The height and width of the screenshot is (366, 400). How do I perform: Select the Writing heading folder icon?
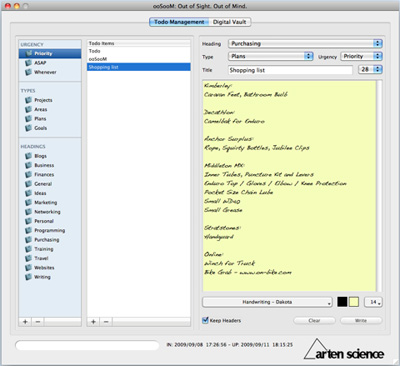29,277
